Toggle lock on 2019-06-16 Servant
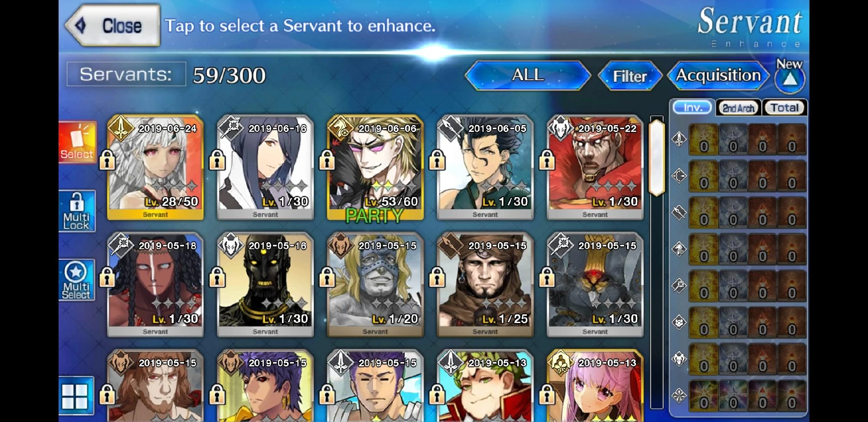 coord(217,159)
